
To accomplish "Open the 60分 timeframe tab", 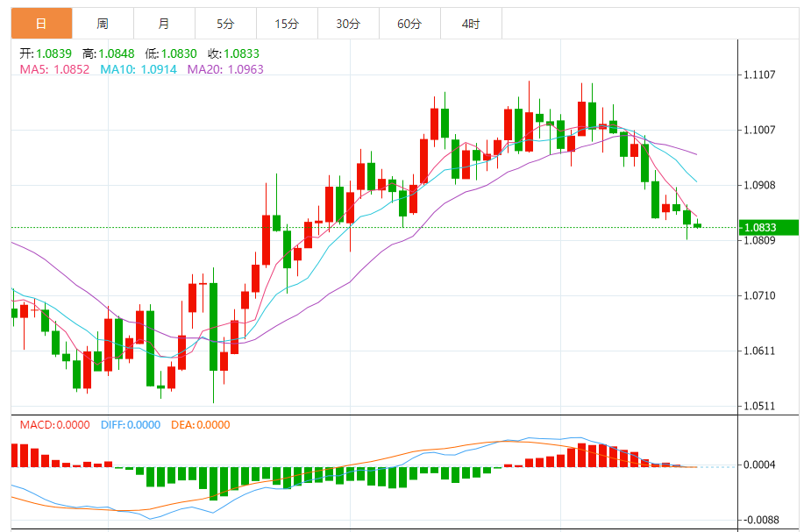I will coord(409,24).
